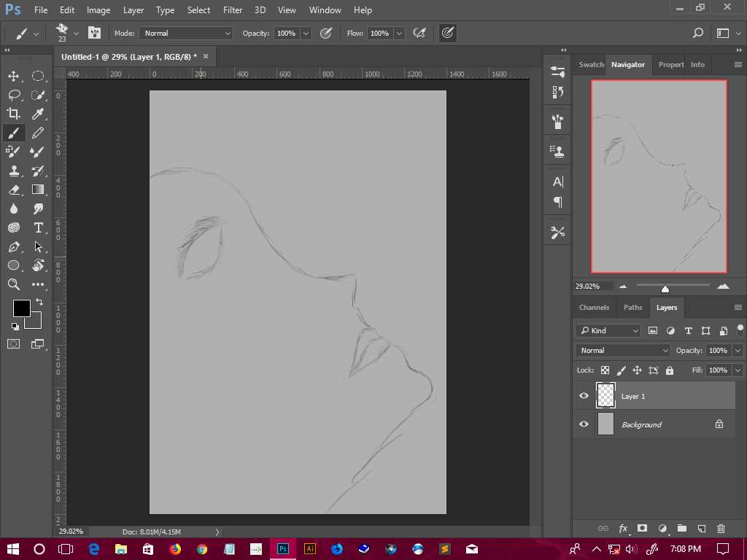This screenshot has height=560, width=747.
Task: Activate the Zoom tool
Action: pyautogui.click(x=13, y=284)
